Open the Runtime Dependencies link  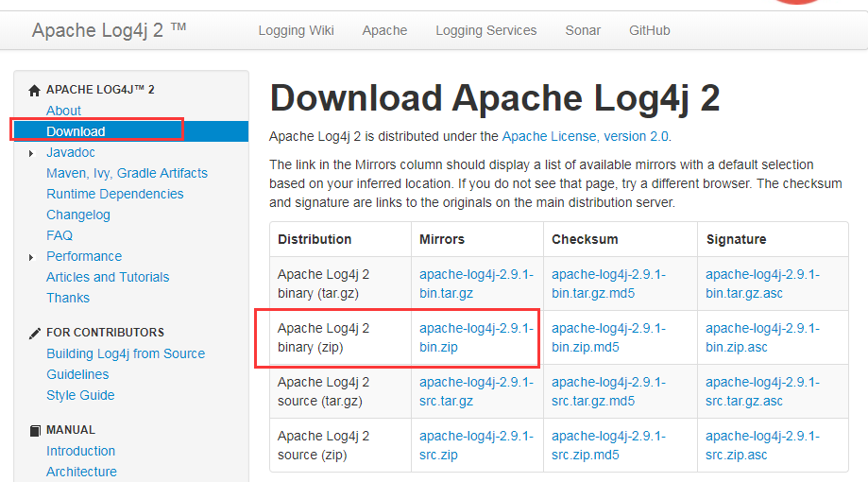coord(115,194)
